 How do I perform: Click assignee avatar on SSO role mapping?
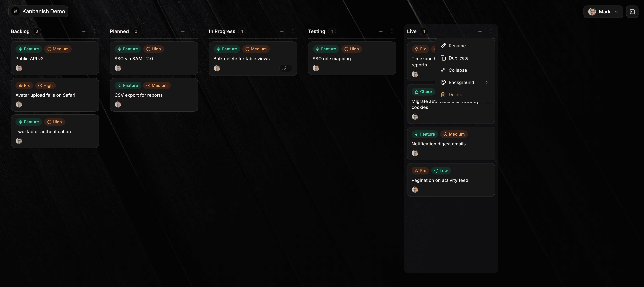click(316, 68)
